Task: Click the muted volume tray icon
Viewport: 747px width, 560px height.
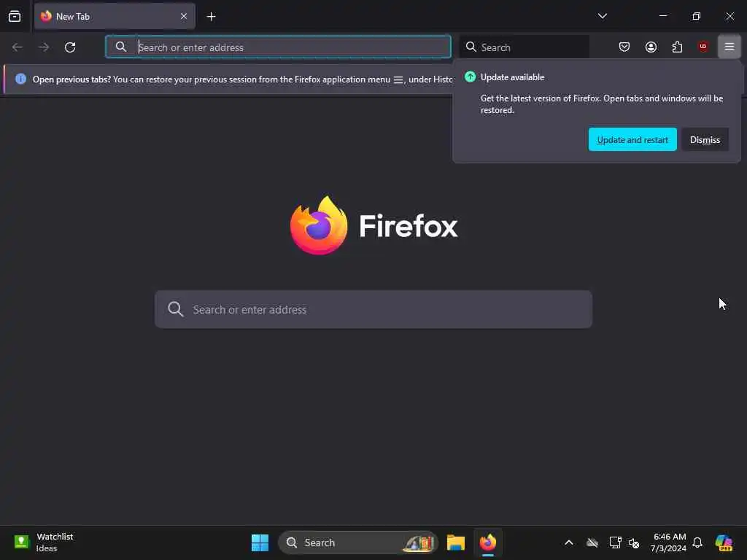Action: pos(634,542)
